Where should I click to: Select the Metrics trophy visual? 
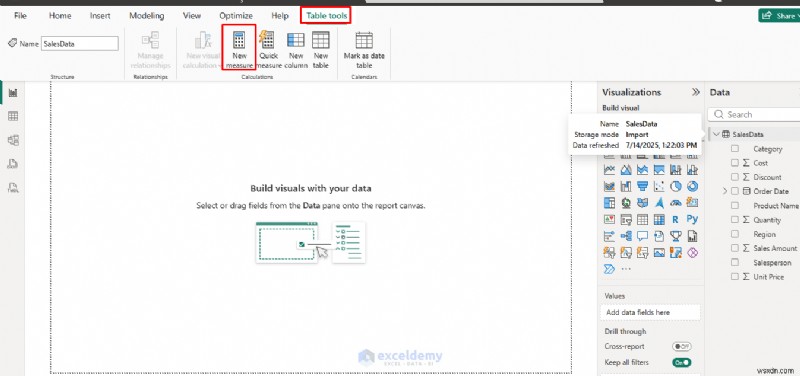[x=676, y=236]
